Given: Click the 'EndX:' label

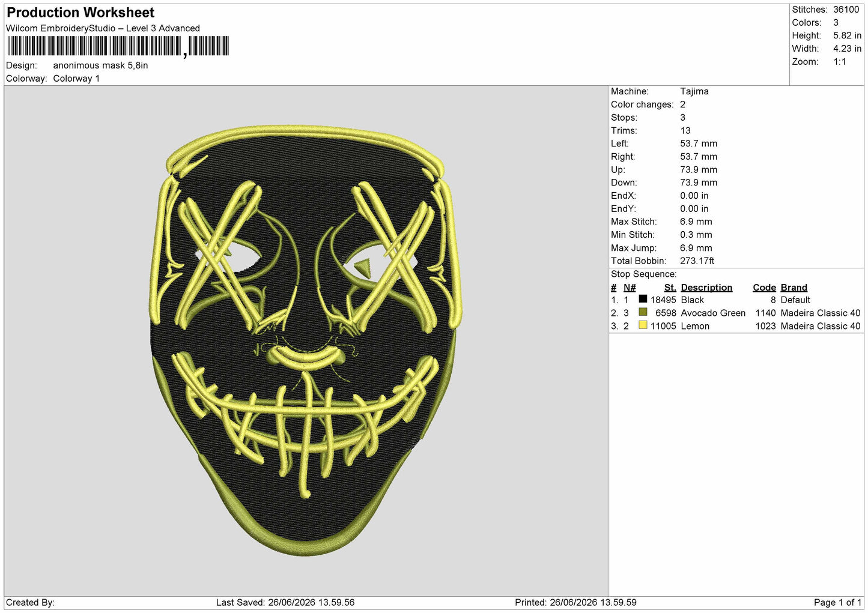Looking at the screenshot, I should pyautogui.click(x=623, y=196).
